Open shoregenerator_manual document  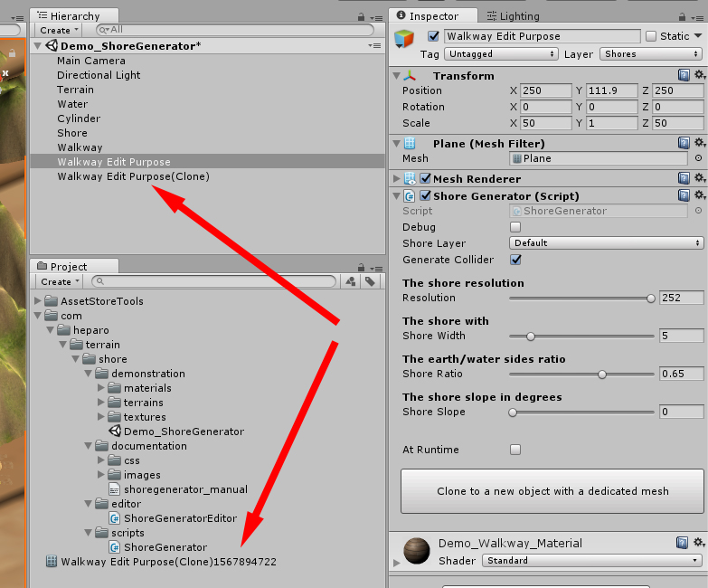[178, 489]
